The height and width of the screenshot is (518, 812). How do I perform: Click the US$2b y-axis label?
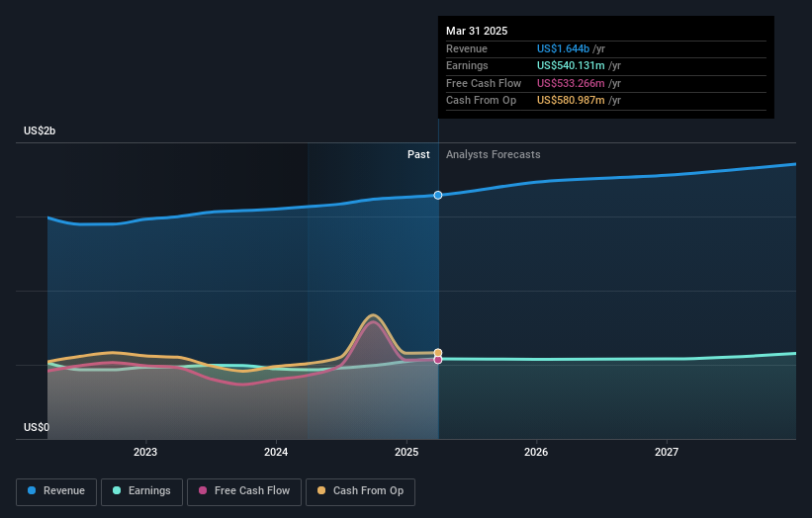point(40,130)
